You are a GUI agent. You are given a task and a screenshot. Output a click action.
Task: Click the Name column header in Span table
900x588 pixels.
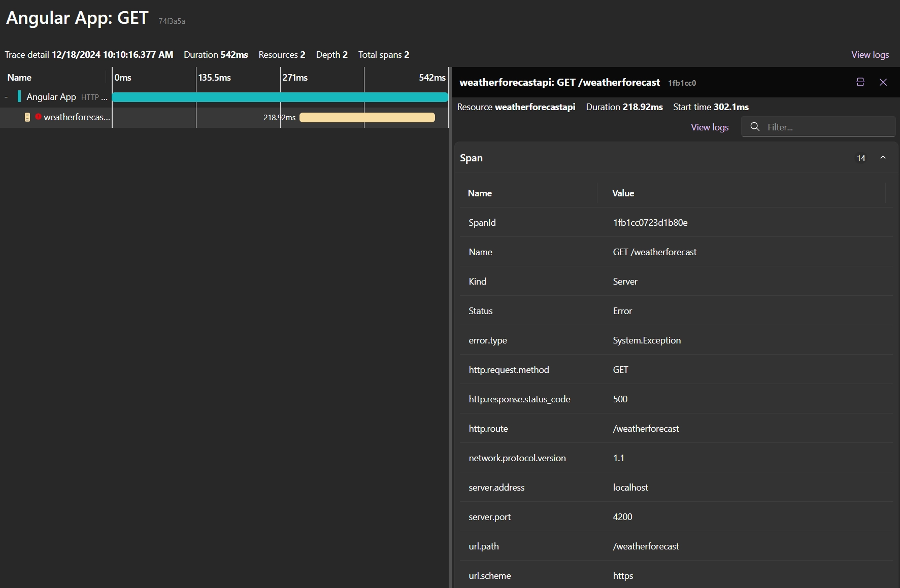(x=480, y=193)
